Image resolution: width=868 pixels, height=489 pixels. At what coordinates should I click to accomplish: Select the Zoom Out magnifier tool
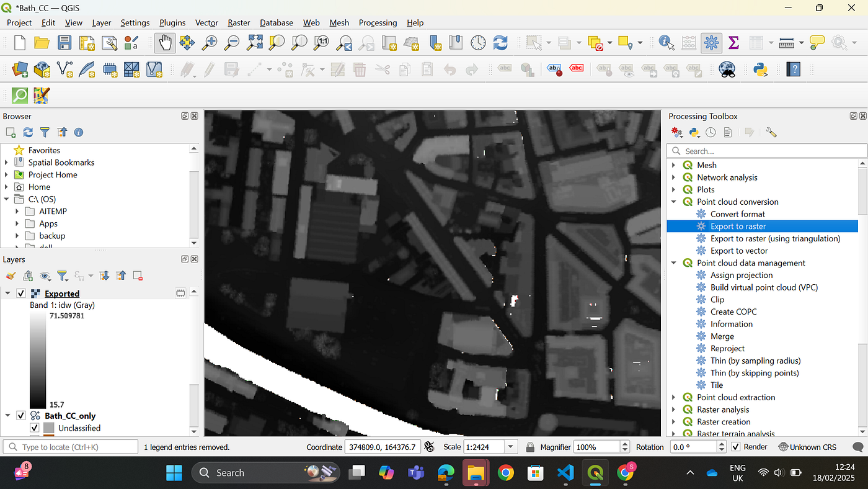232,43
